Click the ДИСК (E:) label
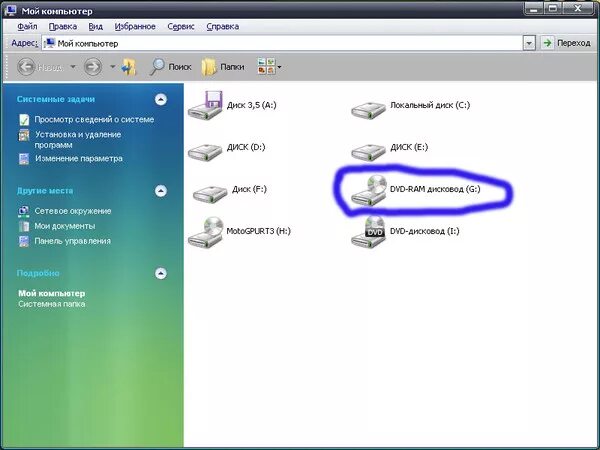The height and width of the screenshot is (450, 600). (409, 147)
